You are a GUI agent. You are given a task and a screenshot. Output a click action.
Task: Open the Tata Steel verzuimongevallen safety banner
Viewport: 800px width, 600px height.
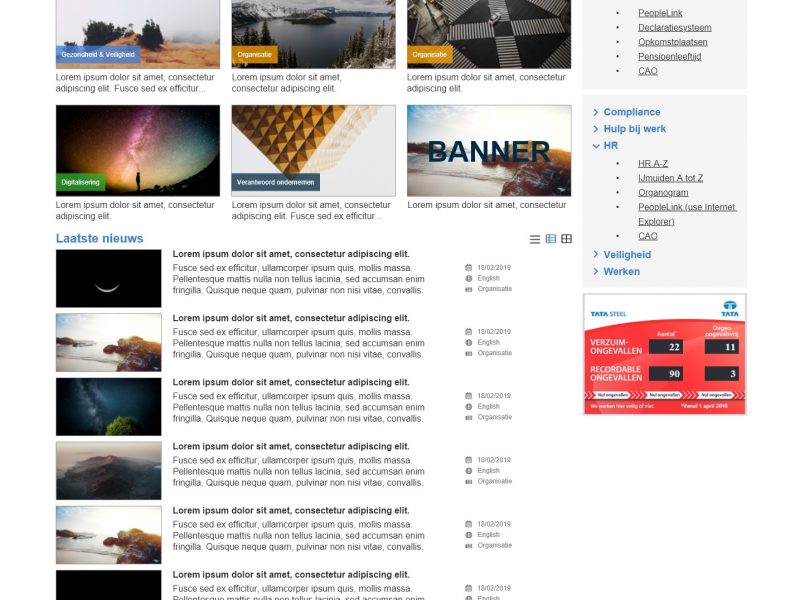point(664,354)
